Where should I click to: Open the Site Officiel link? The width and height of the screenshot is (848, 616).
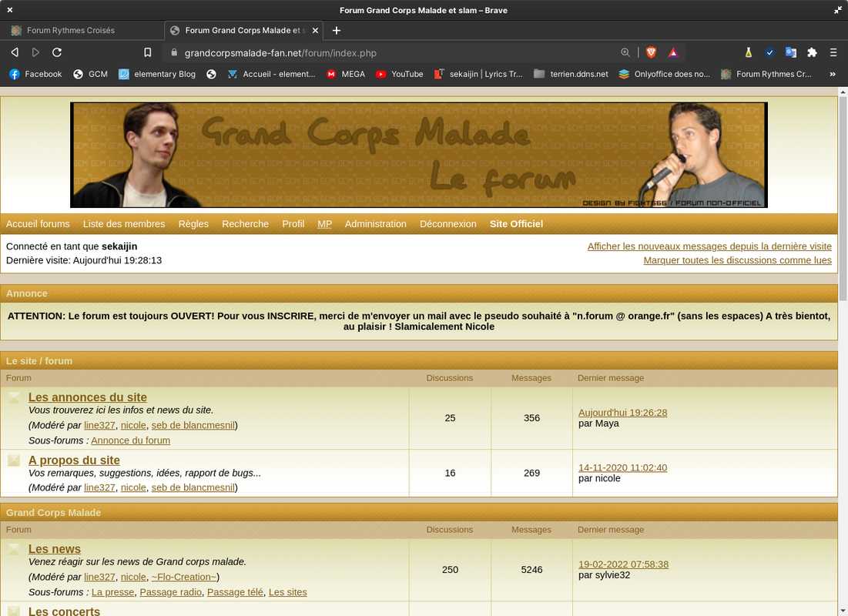(x=516, y=224)
